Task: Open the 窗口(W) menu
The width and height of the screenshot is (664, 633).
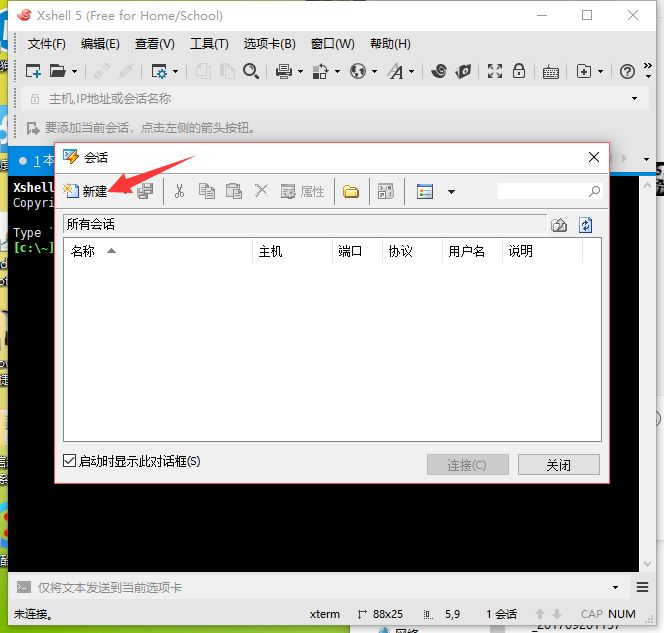Action: pos(332,44)
